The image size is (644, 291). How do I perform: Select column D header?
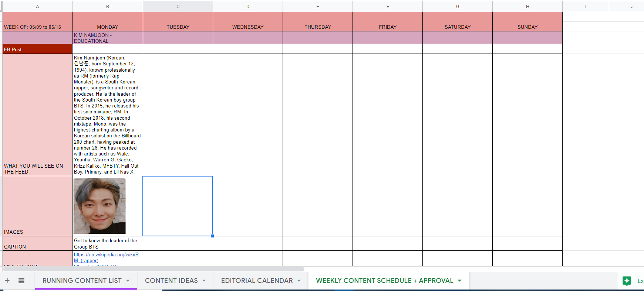coord(248,7)
